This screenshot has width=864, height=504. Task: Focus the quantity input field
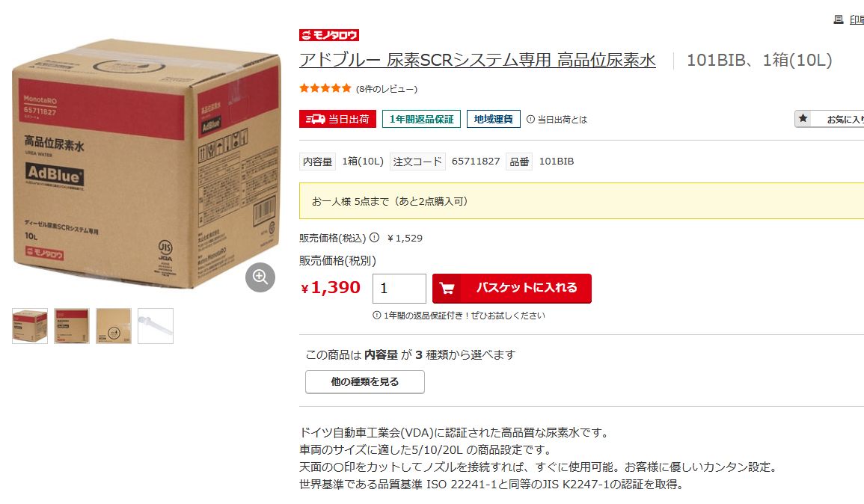(x=399, y=288)
